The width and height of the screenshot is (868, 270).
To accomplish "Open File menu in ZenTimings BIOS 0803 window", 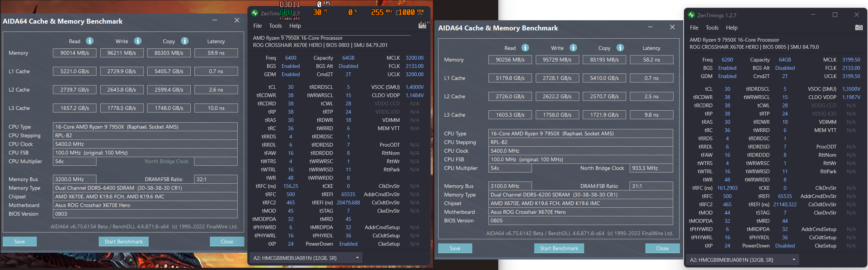I will 258,26.
